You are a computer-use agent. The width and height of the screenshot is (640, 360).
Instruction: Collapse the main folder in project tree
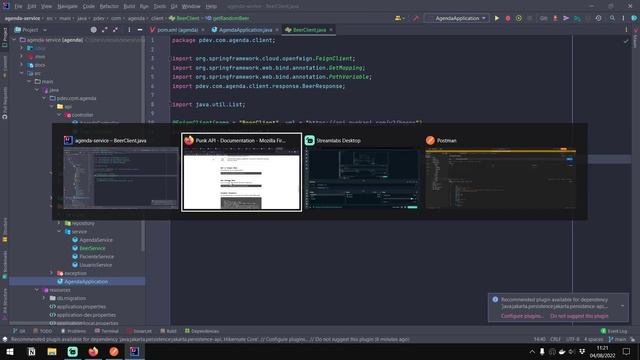[29, 81]
